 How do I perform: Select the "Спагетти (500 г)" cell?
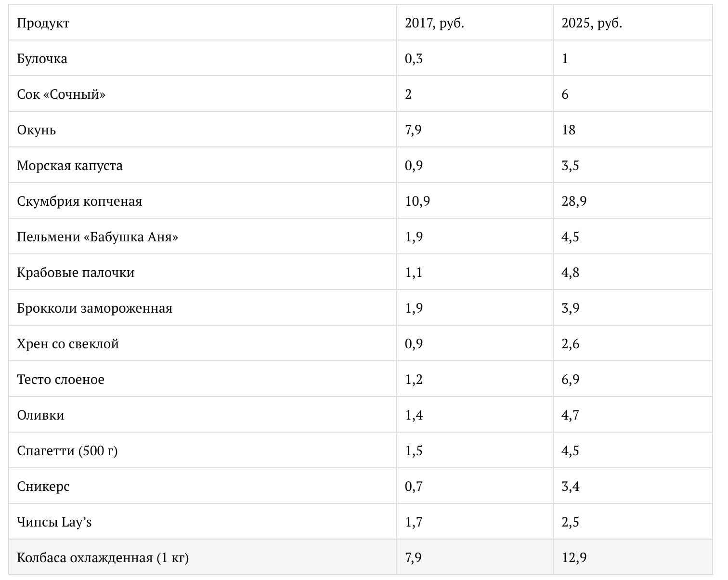coord(67,451)
